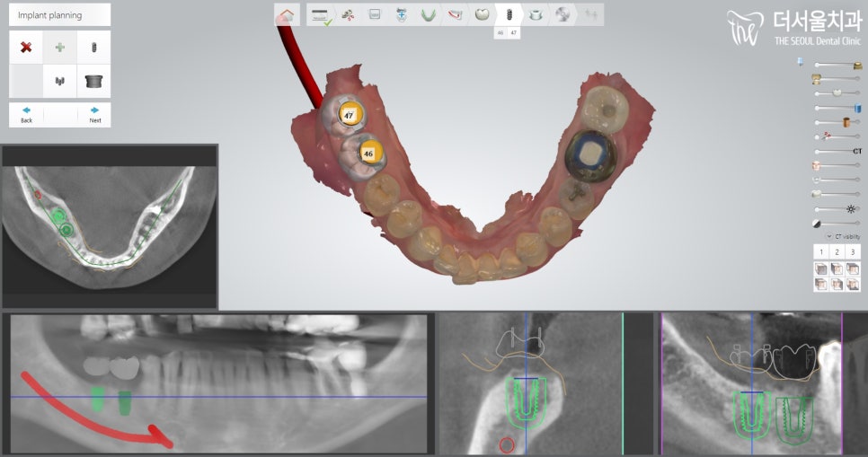This screenshot has width=868, height=457.
Task: Click the yellow 47 implant marker on model
Action: [349, 114]
